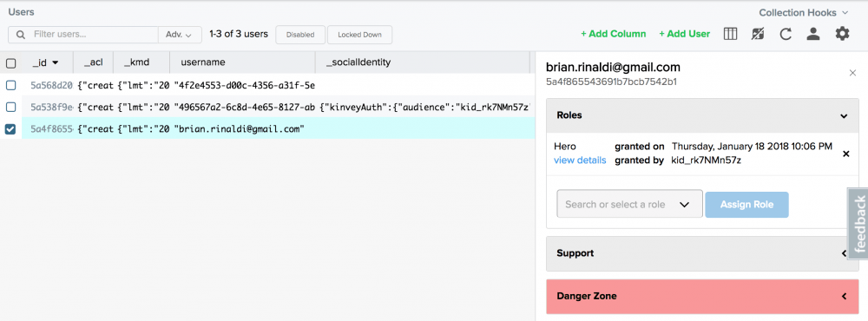Click the hide-fields slashed icon in toolbar
Screen dimensions: 868x321
[x=757, y=34]
